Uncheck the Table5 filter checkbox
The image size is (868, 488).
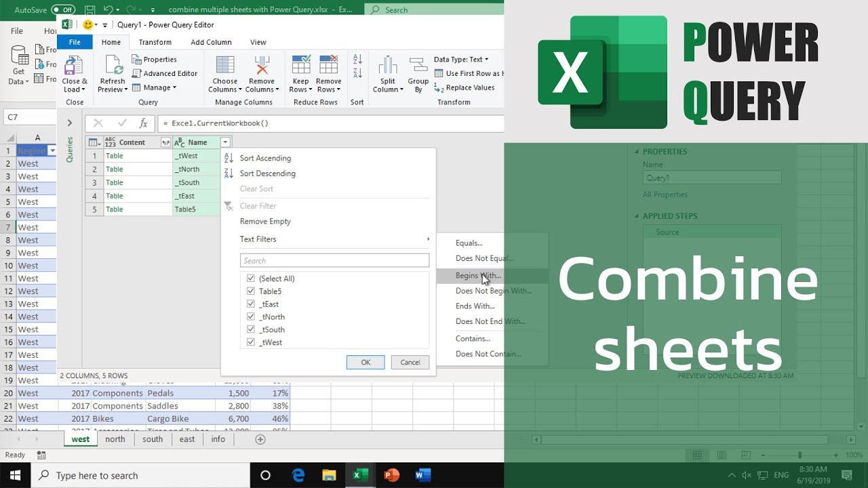tap(251, 291)
